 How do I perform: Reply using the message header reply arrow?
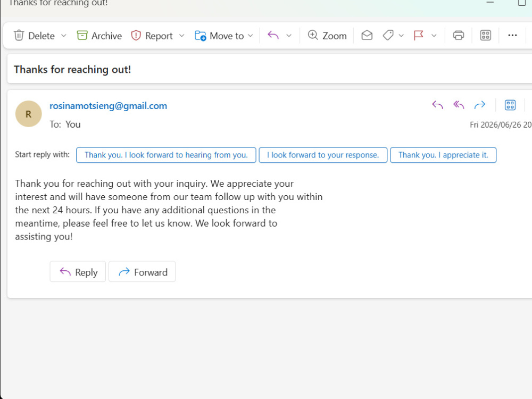[438, 105]
